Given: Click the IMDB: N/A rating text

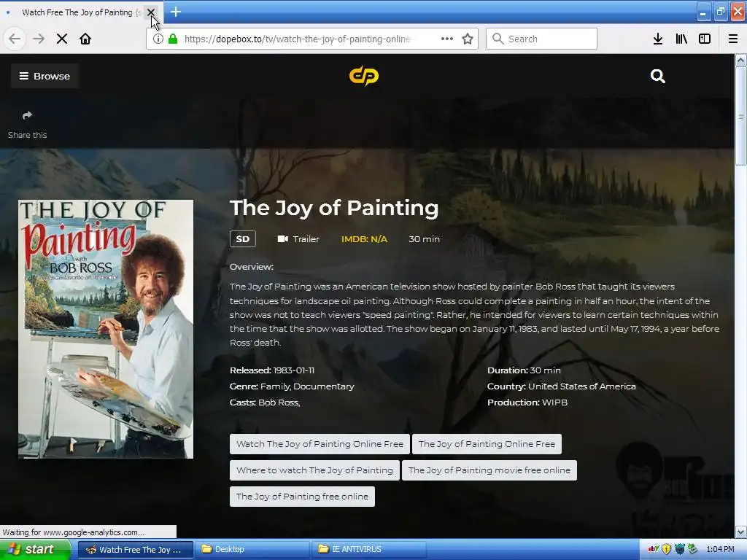Looking at the screenshot, I should point(365,239).
